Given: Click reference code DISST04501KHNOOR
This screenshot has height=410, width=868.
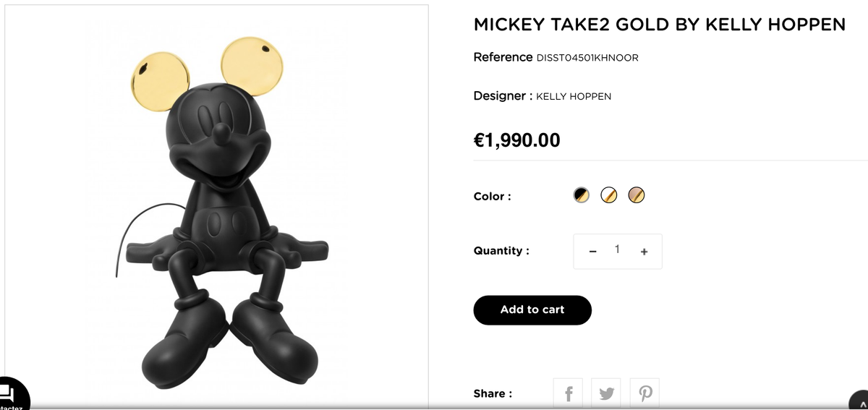Looking at the screenshot, I should coord(587,58).
